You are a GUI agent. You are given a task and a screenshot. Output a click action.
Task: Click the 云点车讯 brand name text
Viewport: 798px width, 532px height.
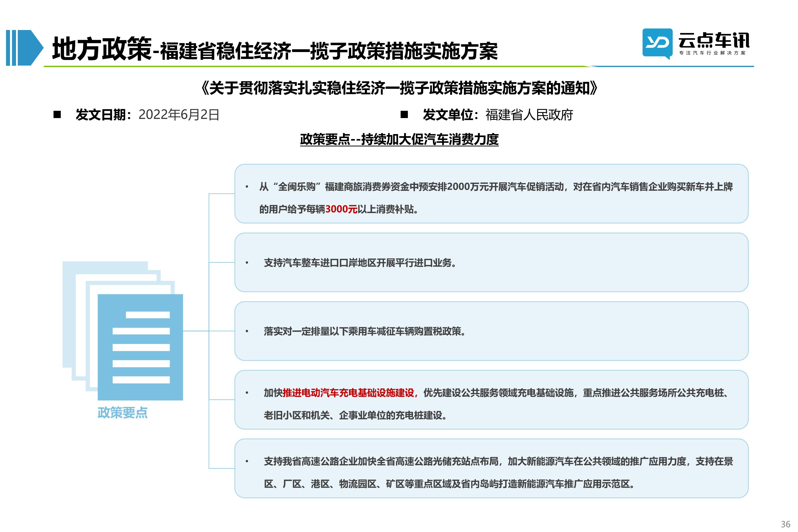(x=714, y=40)
